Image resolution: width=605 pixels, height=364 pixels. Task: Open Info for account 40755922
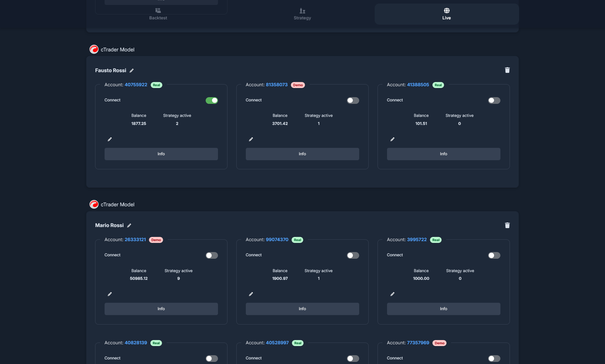coord(161,154)
